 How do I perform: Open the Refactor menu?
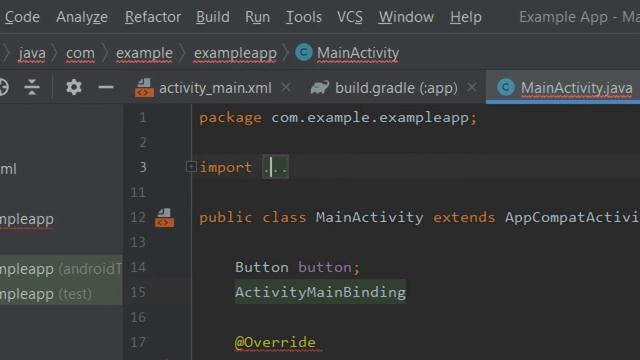point(153,17)
